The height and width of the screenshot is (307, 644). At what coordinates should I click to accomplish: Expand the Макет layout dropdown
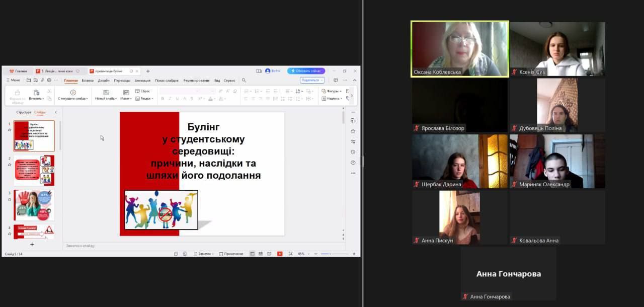click(x=126, y=99)
